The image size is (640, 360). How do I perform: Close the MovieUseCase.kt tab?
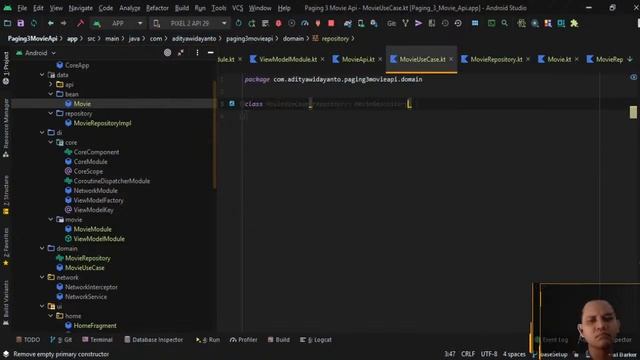click(x=451, y=60)
